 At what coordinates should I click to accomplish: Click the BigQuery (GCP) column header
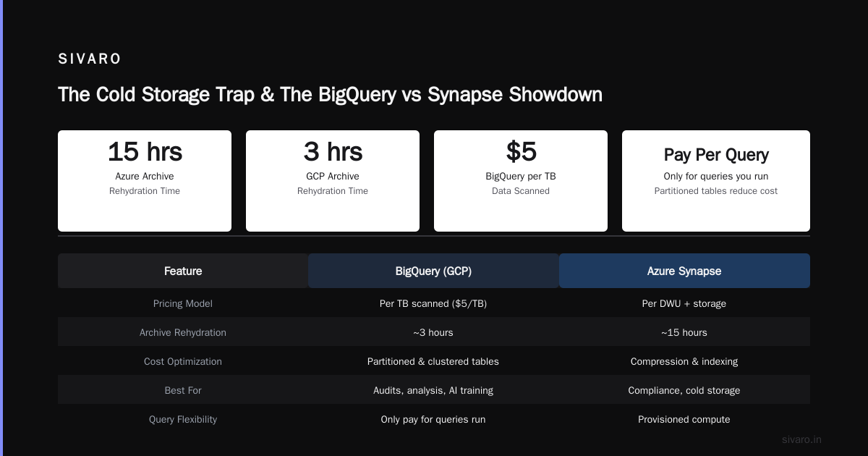coord(433,271)
